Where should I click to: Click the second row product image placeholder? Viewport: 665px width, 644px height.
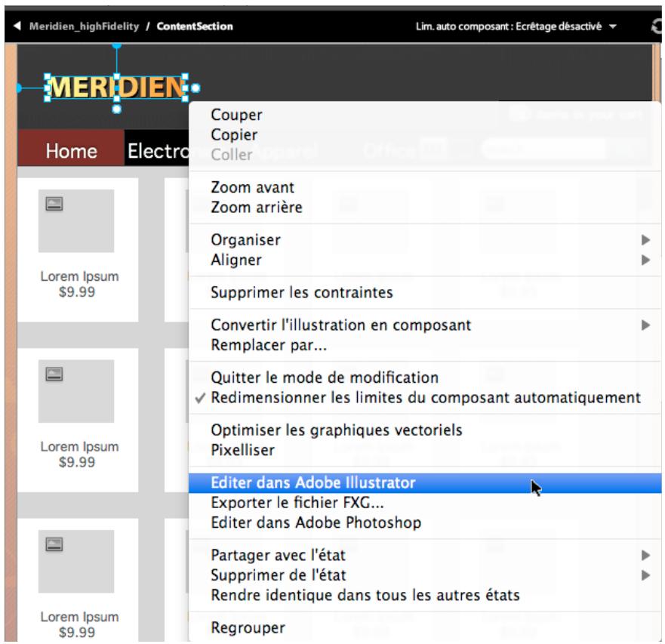click(76, 391)
